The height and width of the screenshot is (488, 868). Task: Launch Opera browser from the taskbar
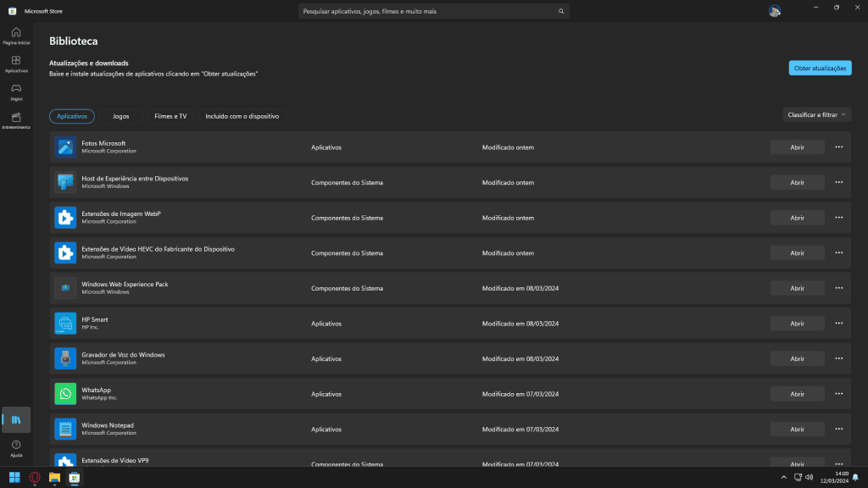point(34,478)
